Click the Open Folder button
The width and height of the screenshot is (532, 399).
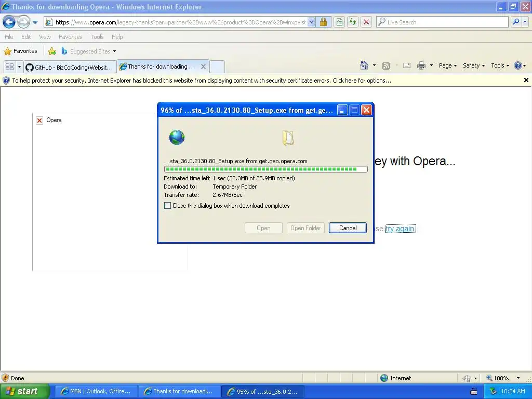[x=305, y=228]
